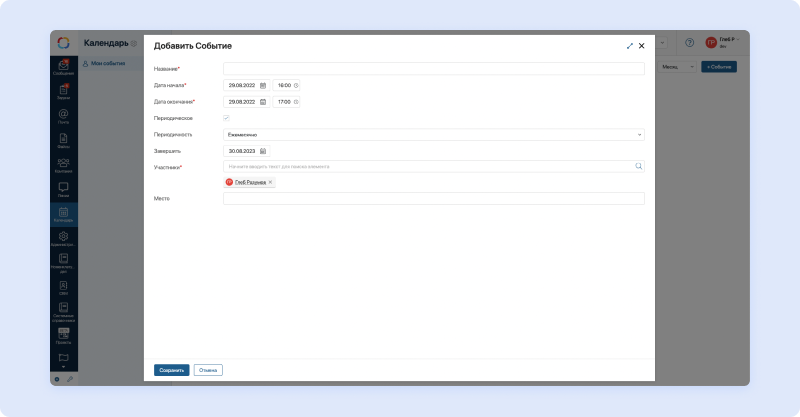Viewport: 800px width, 417px height.
Task: Click clock icon next to 16:00 start time
Action: coord(296,85)
